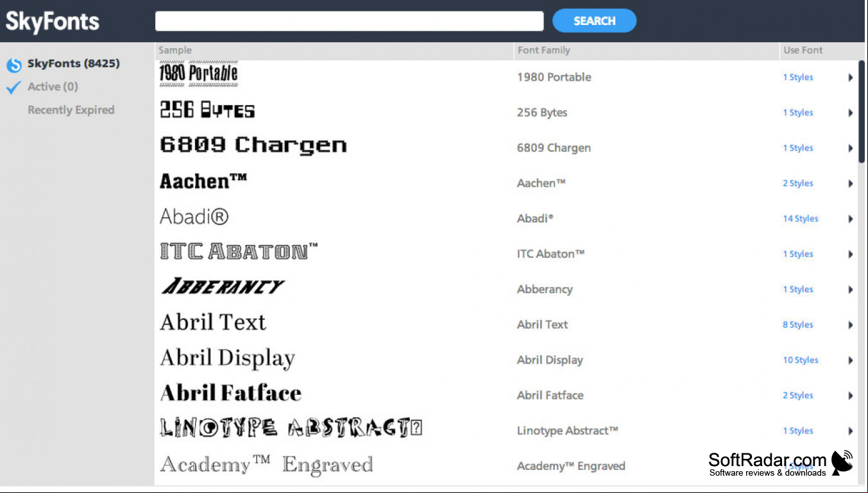Click the Abril Fatface font sample
This screenshot has width=868, height=493.
[x=230, y=392]
